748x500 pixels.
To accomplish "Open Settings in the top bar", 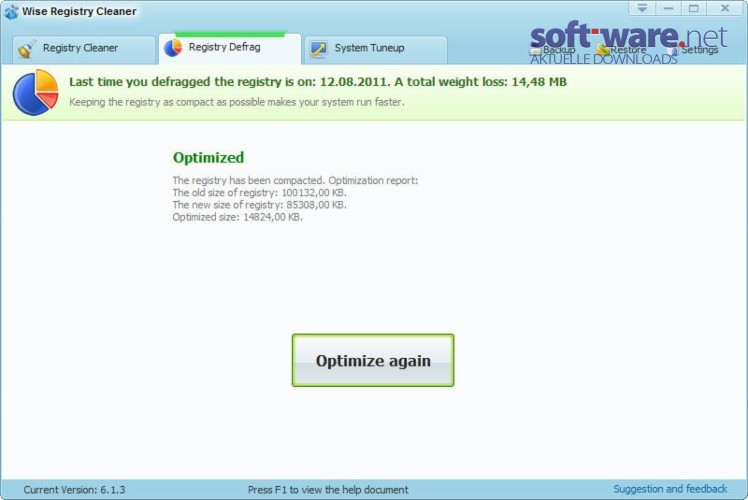I will click(x=694, y=50).
